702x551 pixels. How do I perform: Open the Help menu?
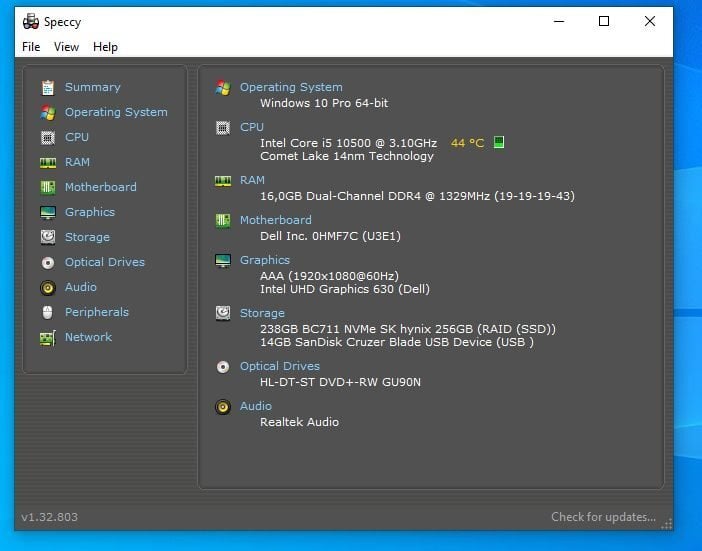coord(105,47)
